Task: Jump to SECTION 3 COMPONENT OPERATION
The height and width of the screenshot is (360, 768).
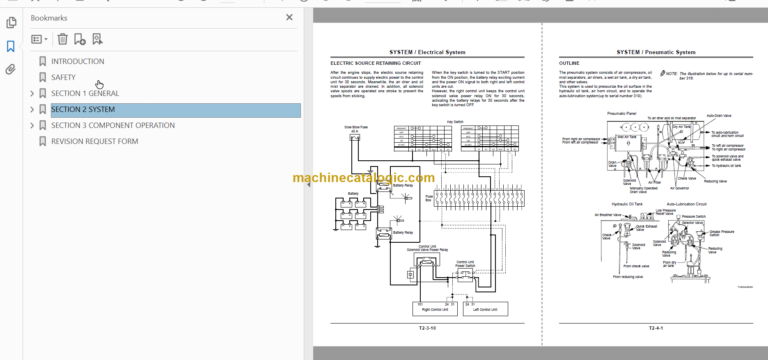Action: (x=113, y=125)
